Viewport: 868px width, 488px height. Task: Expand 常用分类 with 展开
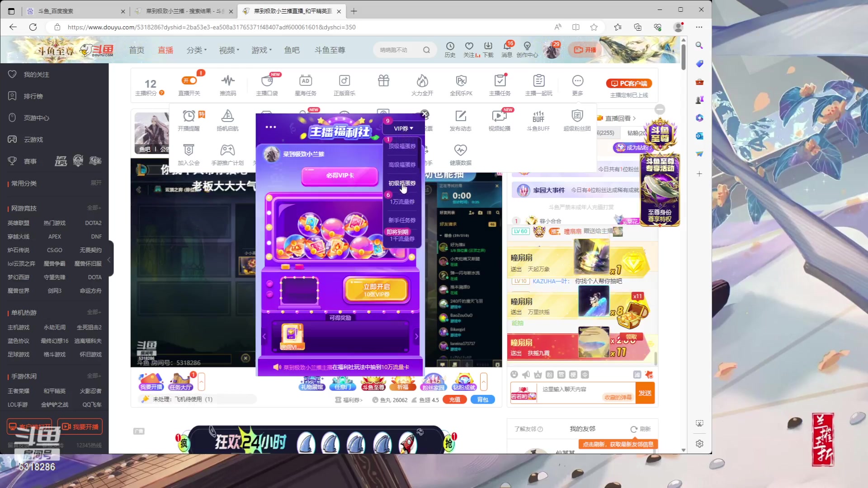[x=96, y=183]
